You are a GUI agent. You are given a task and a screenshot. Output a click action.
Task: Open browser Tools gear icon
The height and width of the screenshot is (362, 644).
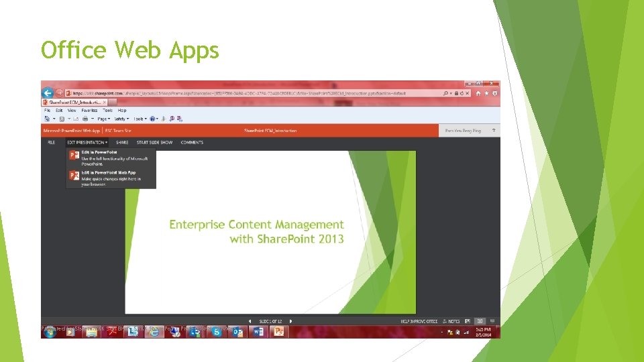coord(495,94)
